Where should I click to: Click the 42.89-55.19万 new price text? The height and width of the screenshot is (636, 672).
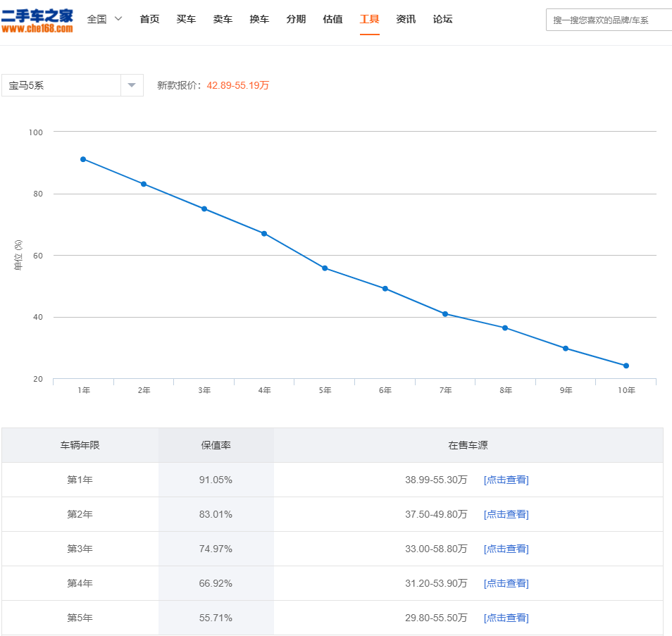pos(238,85)
